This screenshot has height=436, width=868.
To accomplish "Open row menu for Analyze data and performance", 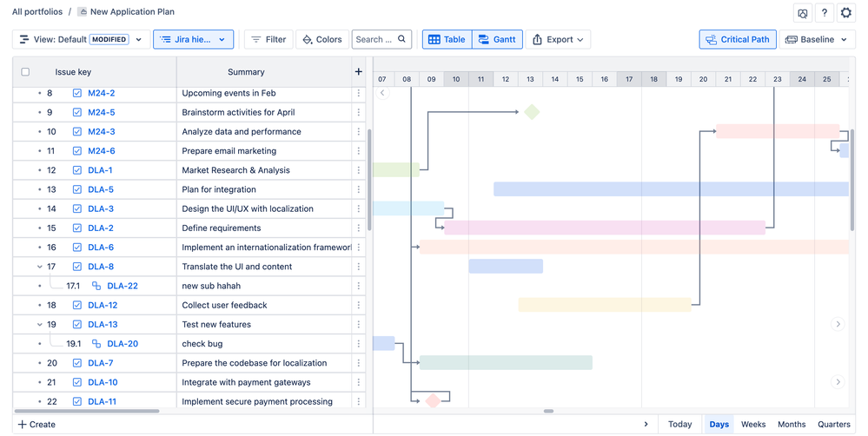I will tap(359, 132).
